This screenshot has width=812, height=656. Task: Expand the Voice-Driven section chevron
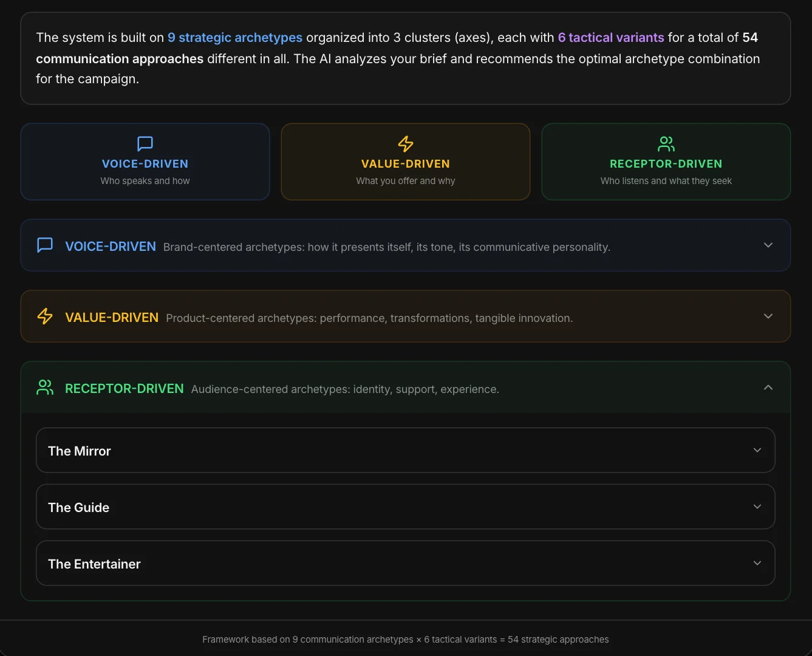[768, 245]
